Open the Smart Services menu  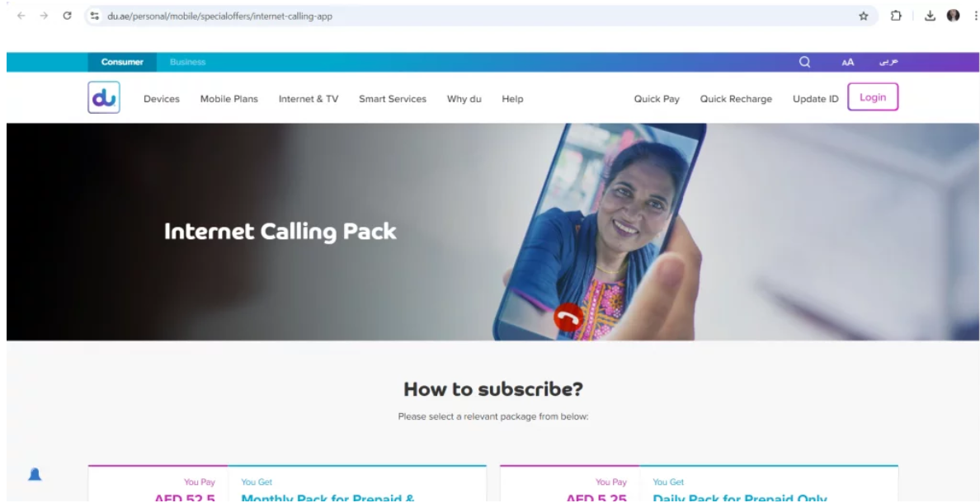point(393,99)
